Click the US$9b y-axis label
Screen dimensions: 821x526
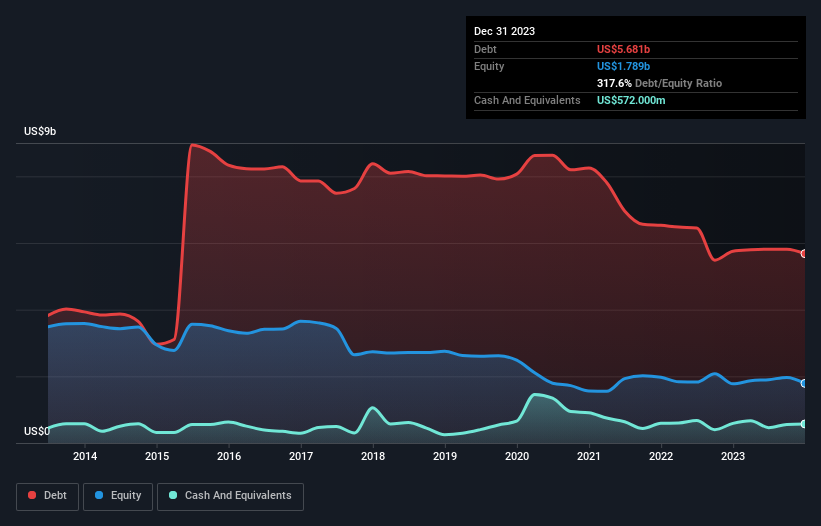tap(40, 131)
